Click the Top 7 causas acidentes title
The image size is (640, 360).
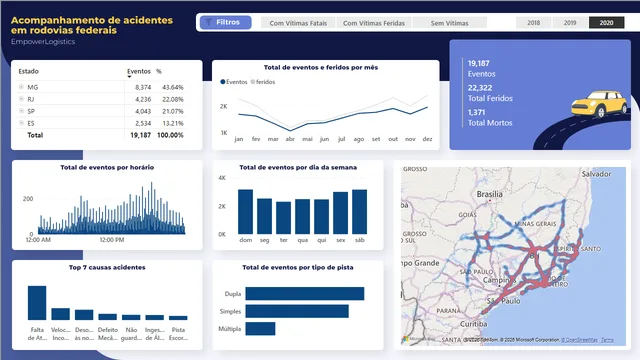[107, 267]
